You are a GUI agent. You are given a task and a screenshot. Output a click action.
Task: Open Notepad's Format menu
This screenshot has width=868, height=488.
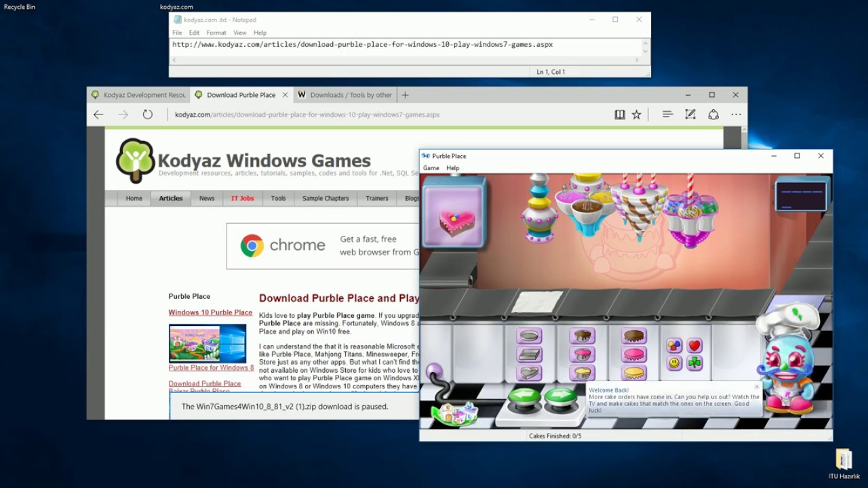click(216, 33)
